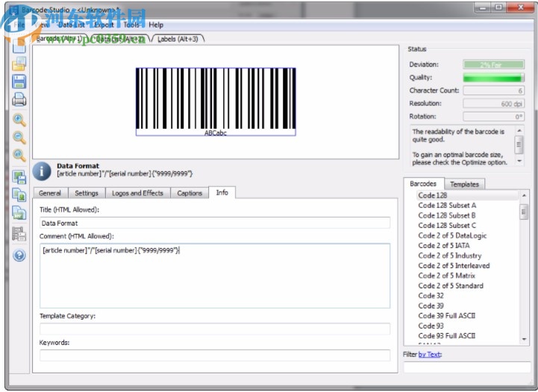Click barcode list scroll down arrow

(x=524, y=339)
